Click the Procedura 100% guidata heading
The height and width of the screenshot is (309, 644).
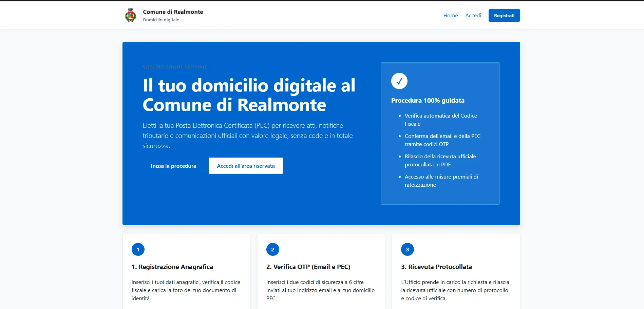(428, 101)
